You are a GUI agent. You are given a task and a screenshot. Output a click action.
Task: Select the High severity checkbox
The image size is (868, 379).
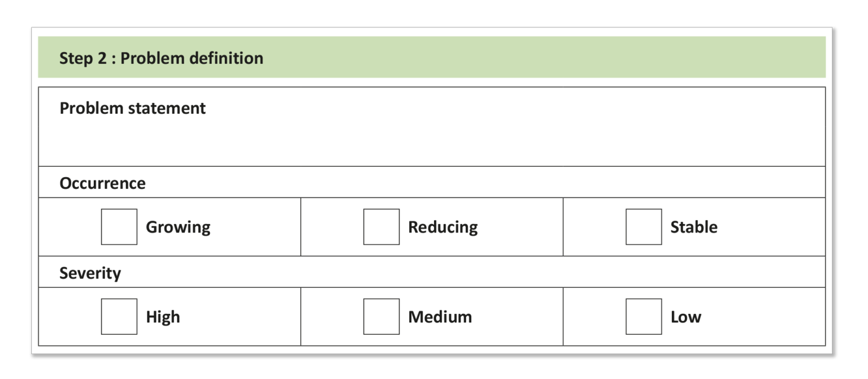tap(119, 316)
